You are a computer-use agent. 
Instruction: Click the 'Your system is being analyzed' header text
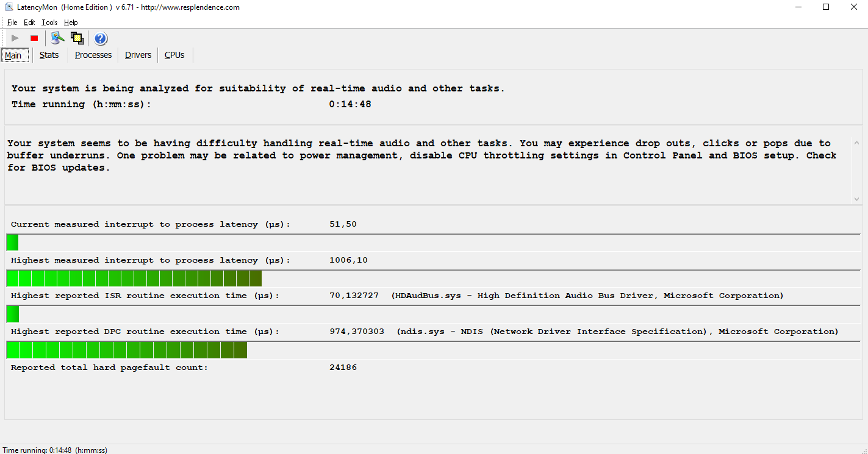[258, 88]
